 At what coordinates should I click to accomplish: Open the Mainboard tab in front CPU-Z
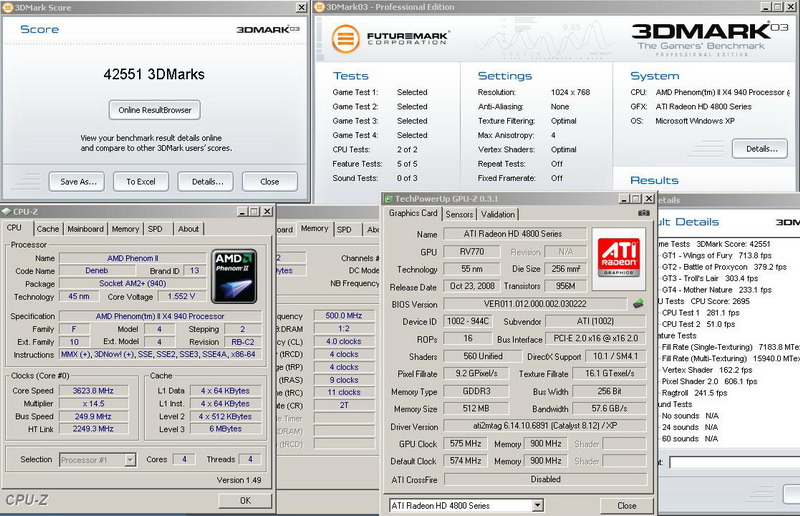[85, 229]
